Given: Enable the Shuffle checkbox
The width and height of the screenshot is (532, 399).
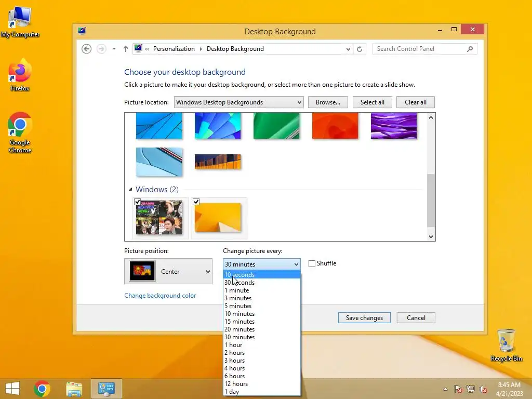Looking at the screenshot, I should tap(312, 263).
